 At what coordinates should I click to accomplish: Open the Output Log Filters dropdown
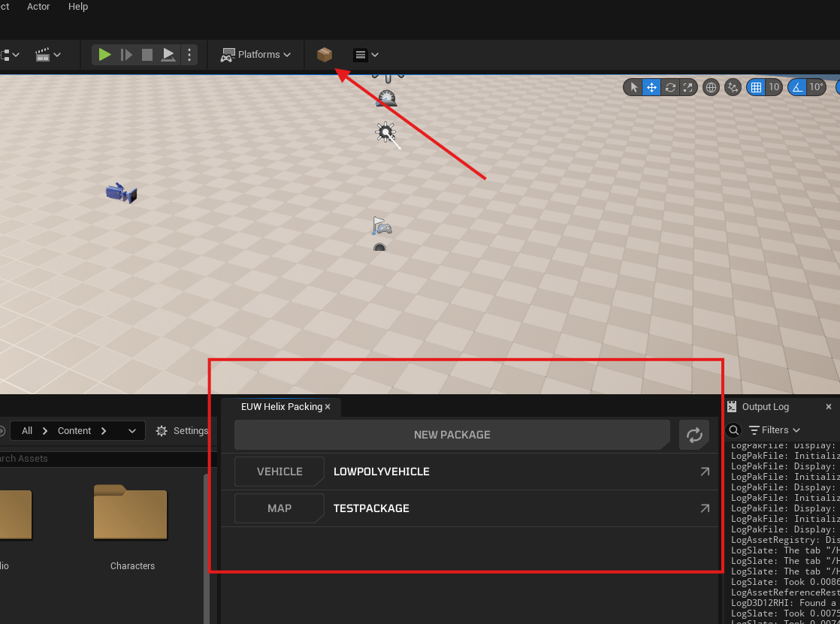775,430
